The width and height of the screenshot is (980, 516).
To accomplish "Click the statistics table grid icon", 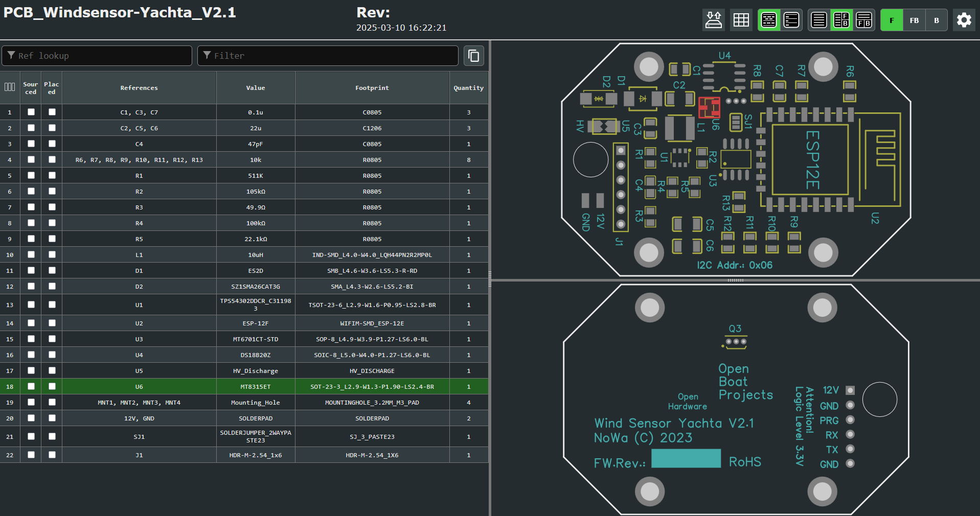I will 741,20.
